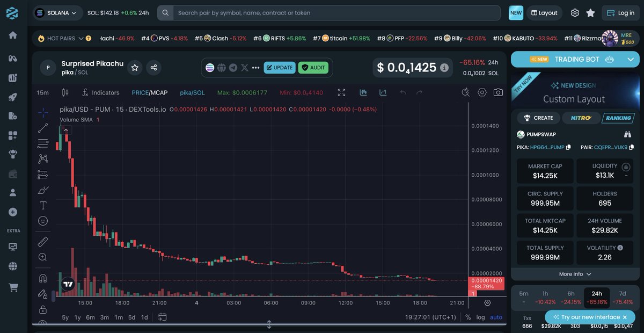
Task: Open the token X (Twitter) link
Action: click(x=245, y=68)
